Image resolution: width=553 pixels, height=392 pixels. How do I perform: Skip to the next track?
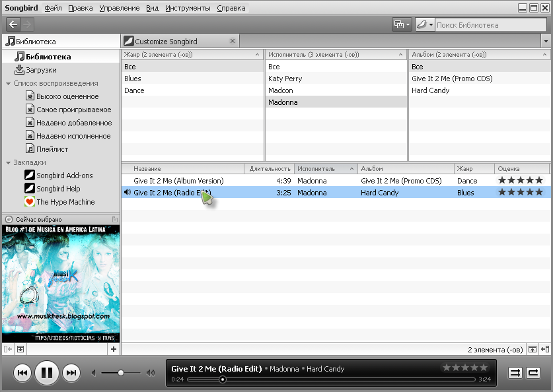click(x=71, y=373)
